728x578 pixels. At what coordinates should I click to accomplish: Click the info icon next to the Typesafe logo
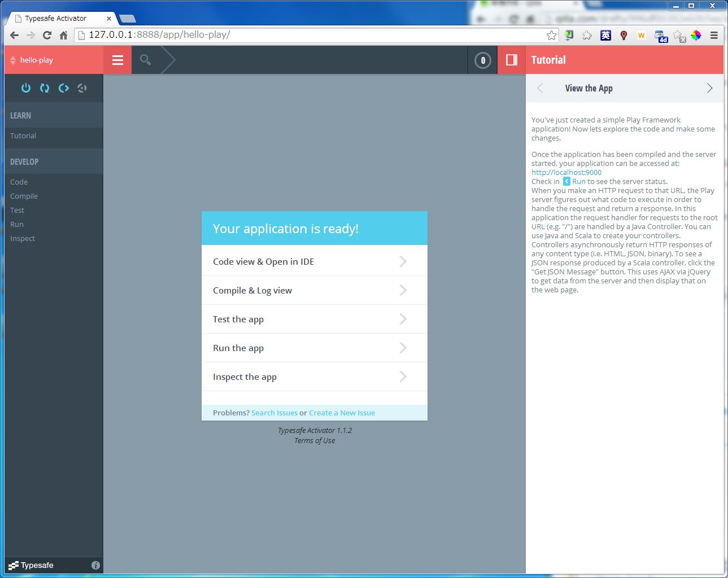95,565
